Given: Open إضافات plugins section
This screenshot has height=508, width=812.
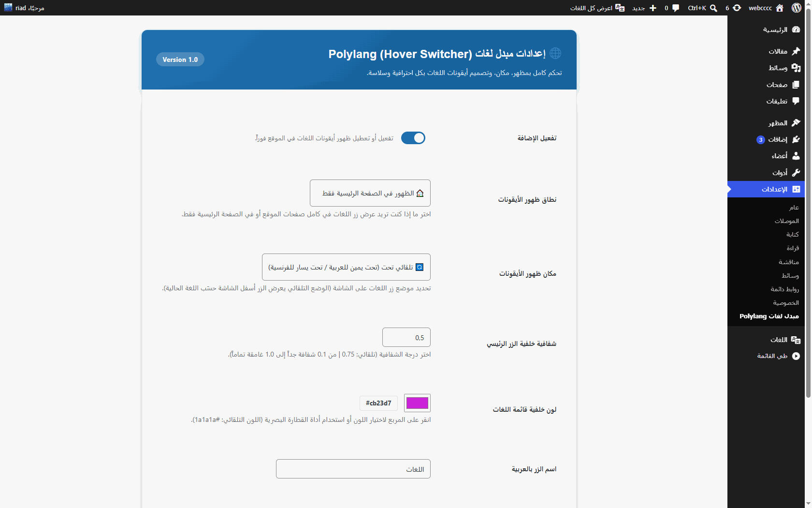Looking at the screenshot, I should point(766,139).
